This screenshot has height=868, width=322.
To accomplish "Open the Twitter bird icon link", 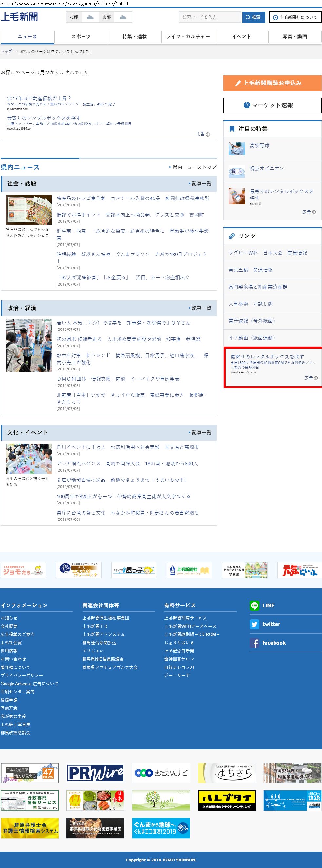I will 254,624.
